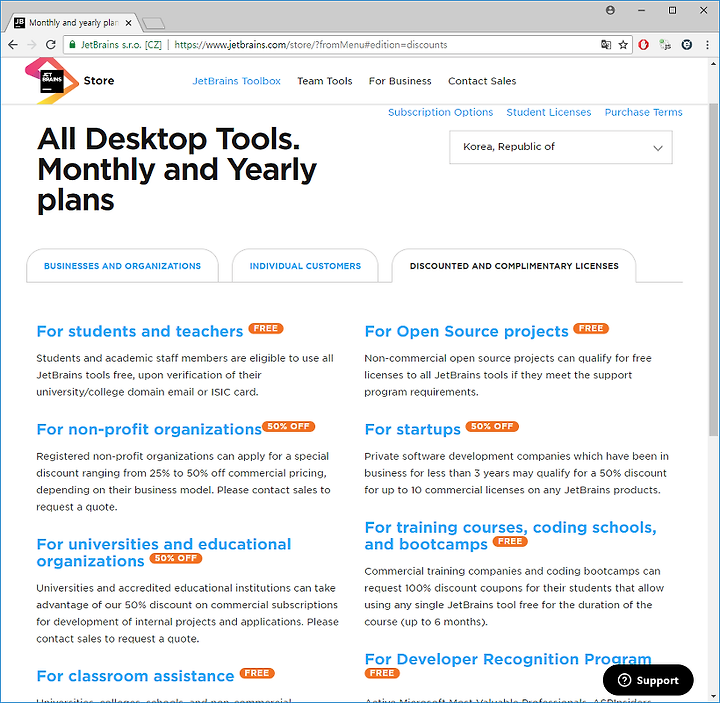The height and width of the screenshot is (703, 720).
Task: Open the Korea, Republic of country dropdown
Action: coord(561,147)
